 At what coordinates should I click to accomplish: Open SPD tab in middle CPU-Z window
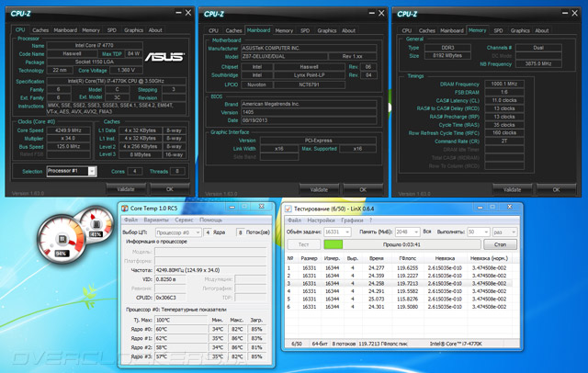pyautogui.click(x=305, y=30)
